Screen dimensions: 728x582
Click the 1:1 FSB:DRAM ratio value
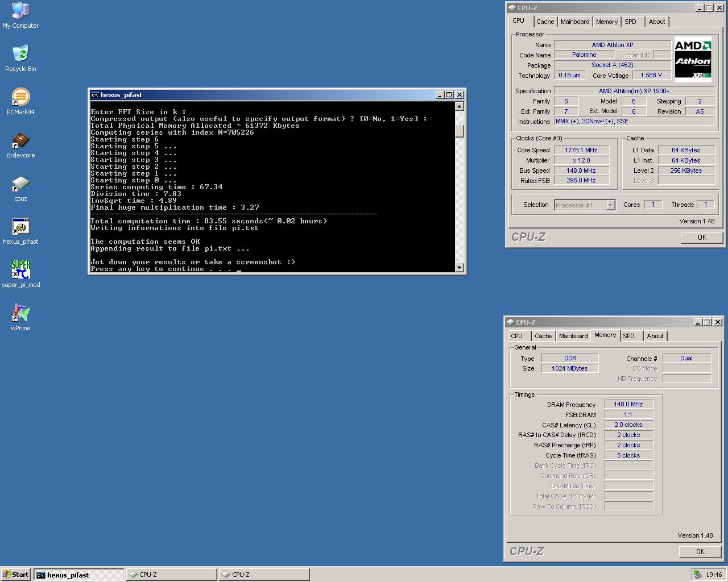pos(628,414)
